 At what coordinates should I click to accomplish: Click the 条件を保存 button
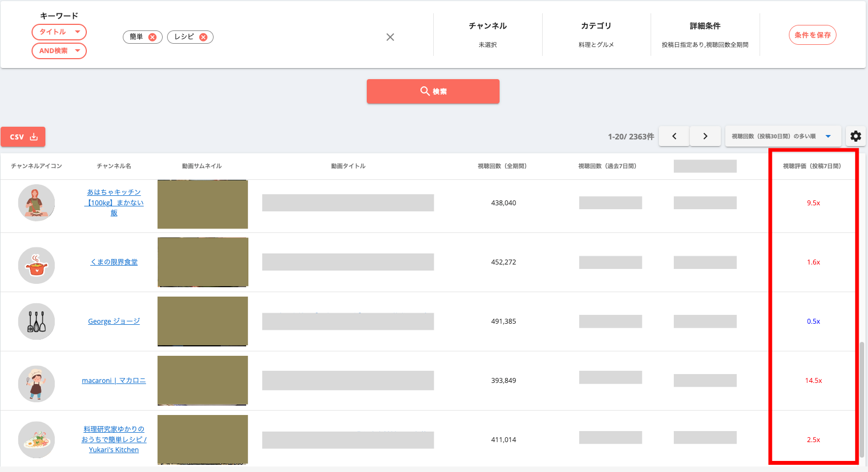(x=812, y=35)
